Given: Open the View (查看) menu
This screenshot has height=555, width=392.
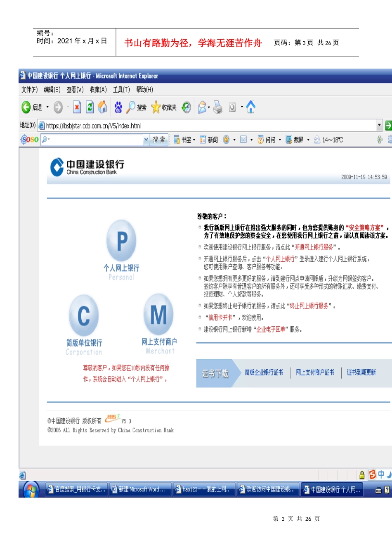Looking at the screenshot, I should point(75,90).
